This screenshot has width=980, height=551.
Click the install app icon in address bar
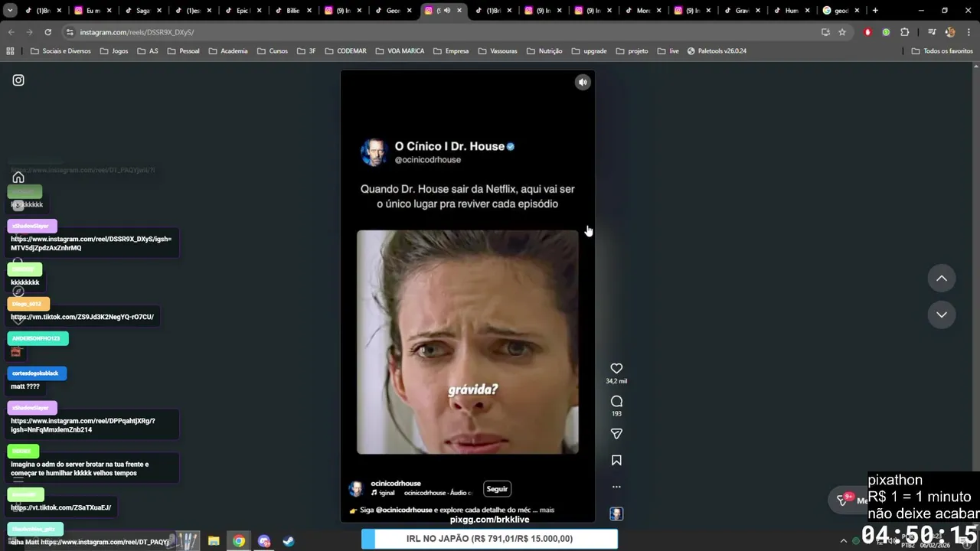[x=825, y=32]
